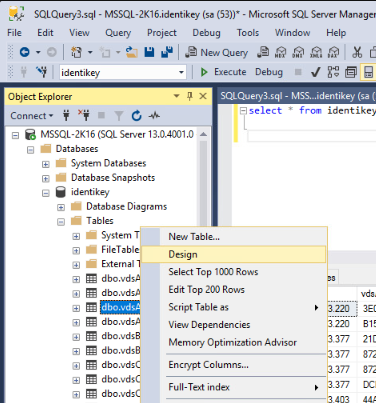Click the Execute button
Viewport: 376px width, 403px height.
(223, 72)
